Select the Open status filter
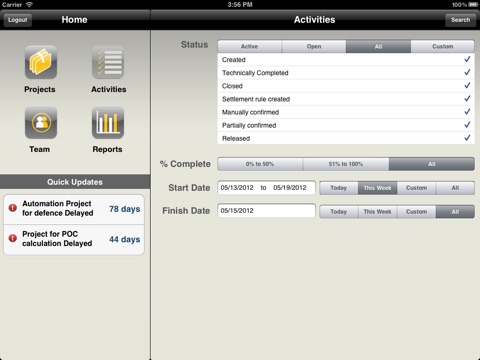This screenshot has height=360, width=480. point(314,46)
